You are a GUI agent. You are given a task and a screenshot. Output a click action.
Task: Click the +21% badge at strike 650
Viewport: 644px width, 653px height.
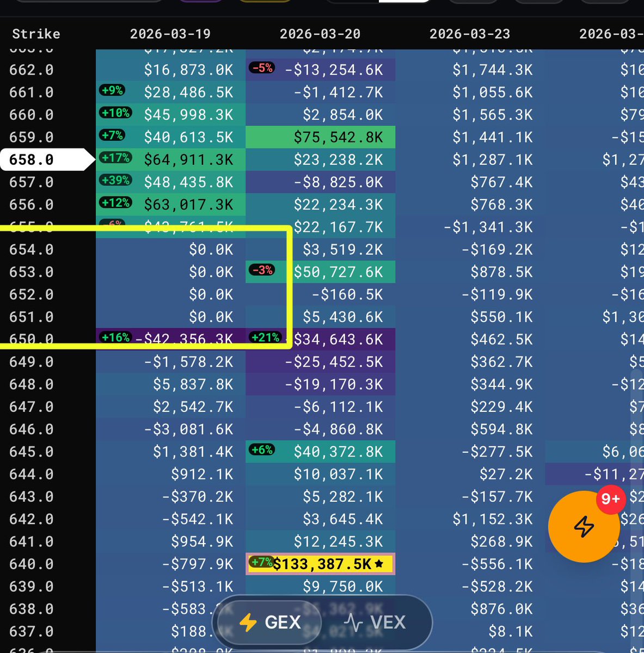265,337
